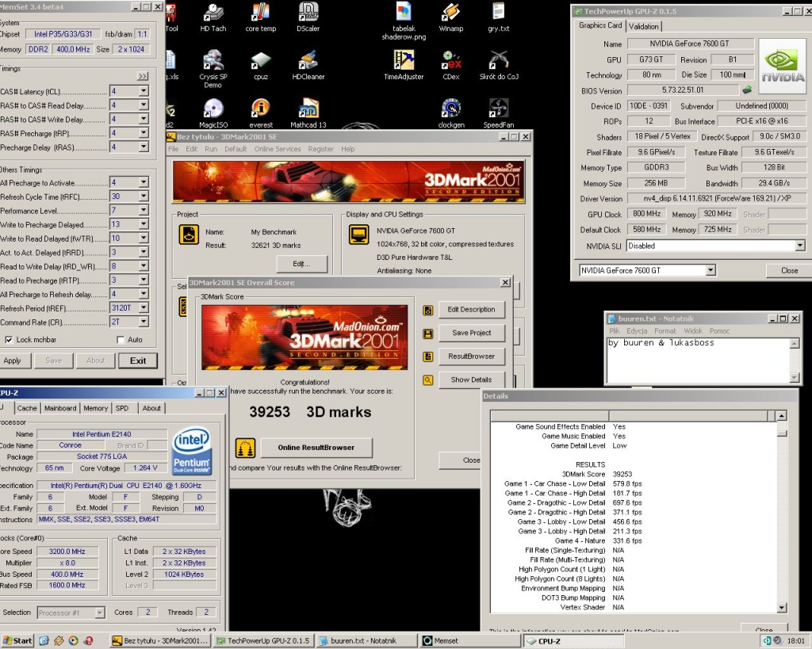Open tabelak shaderow.png desktop file
This screenshot has height=649, width=812.
404,21
